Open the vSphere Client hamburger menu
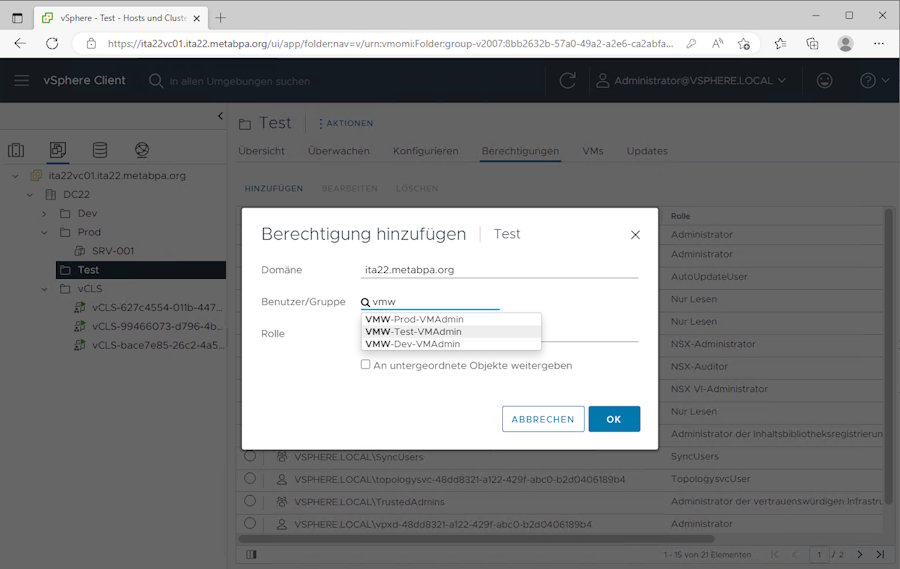 pyautogui.click(x=22, y=80)
